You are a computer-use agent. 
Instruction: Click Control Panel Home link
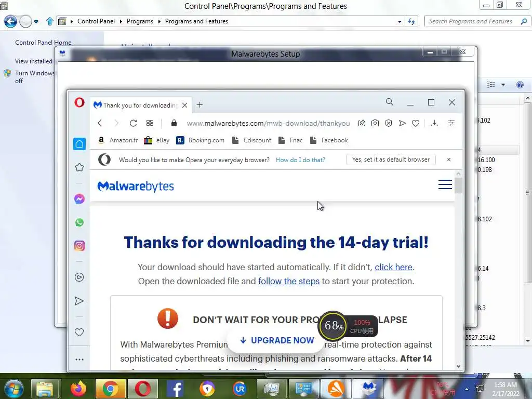point(43,43)
